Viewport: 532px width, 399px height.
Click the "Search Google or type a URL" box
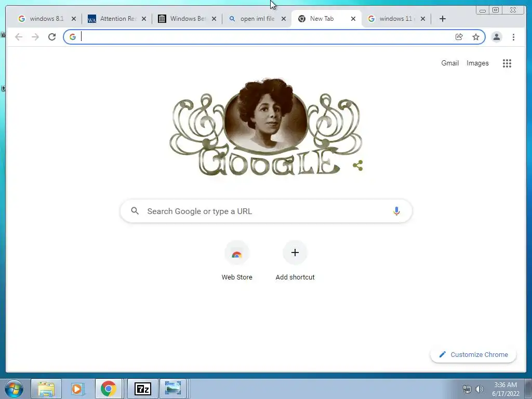[x=266, y=211]
